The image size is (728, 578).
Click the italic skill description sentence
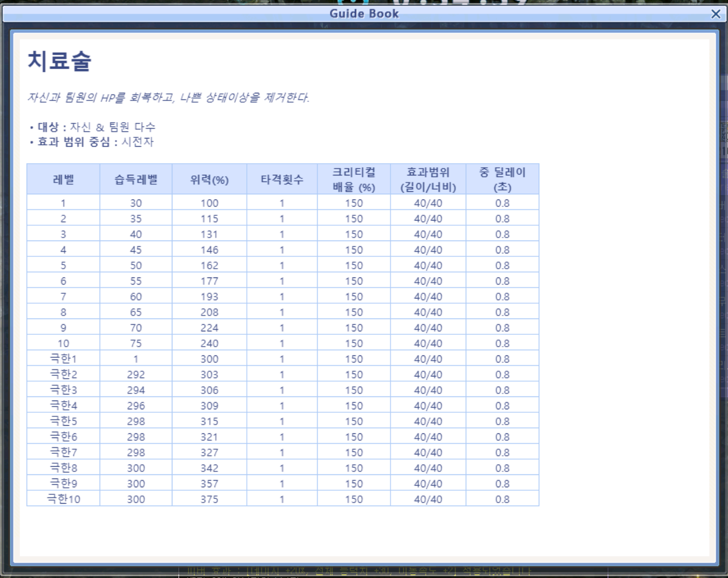(168, 97)
